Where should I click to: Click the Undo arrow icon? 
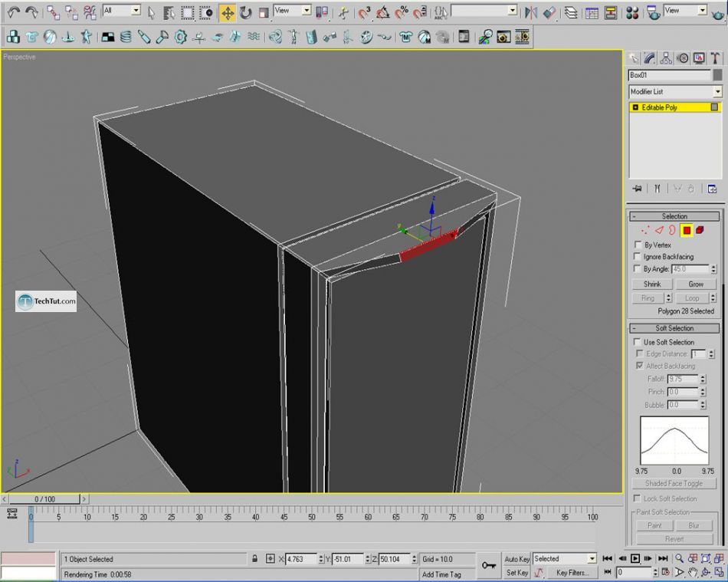pyautogui.click(x=14, y=12)
